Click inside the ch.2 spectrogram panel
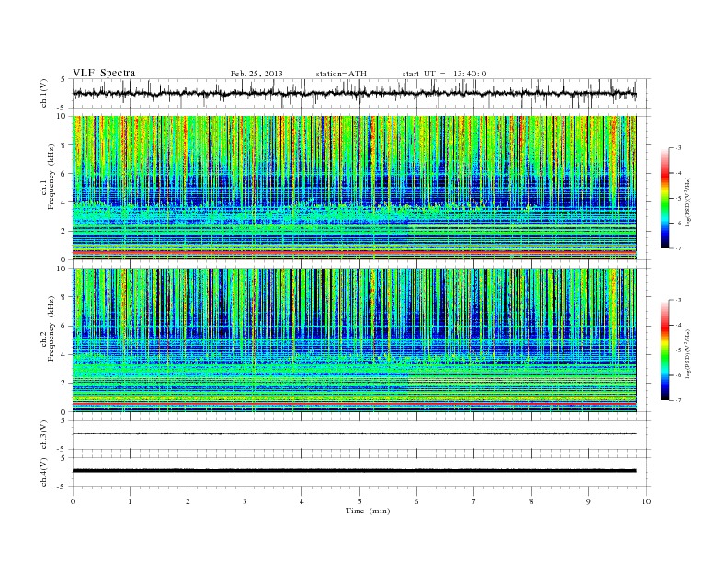Viewport: 728px width, 563px height. (x=354, y=340)
